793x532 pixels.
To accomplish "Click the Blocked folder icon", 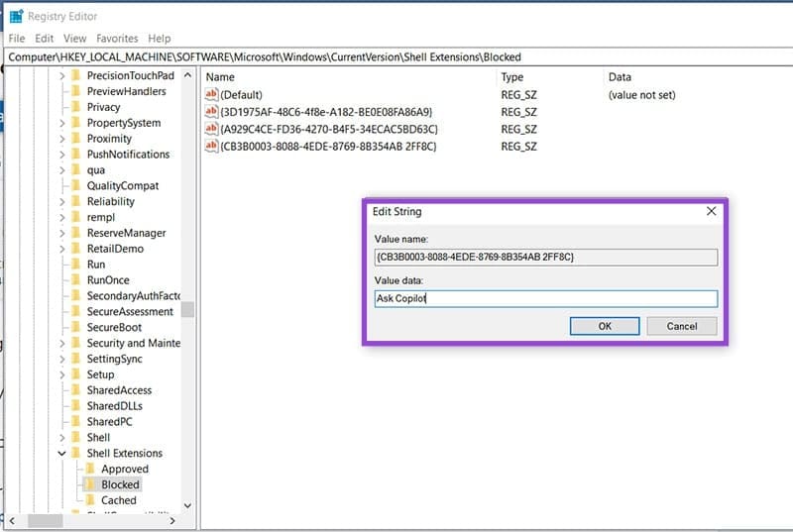I will point(90,484).
